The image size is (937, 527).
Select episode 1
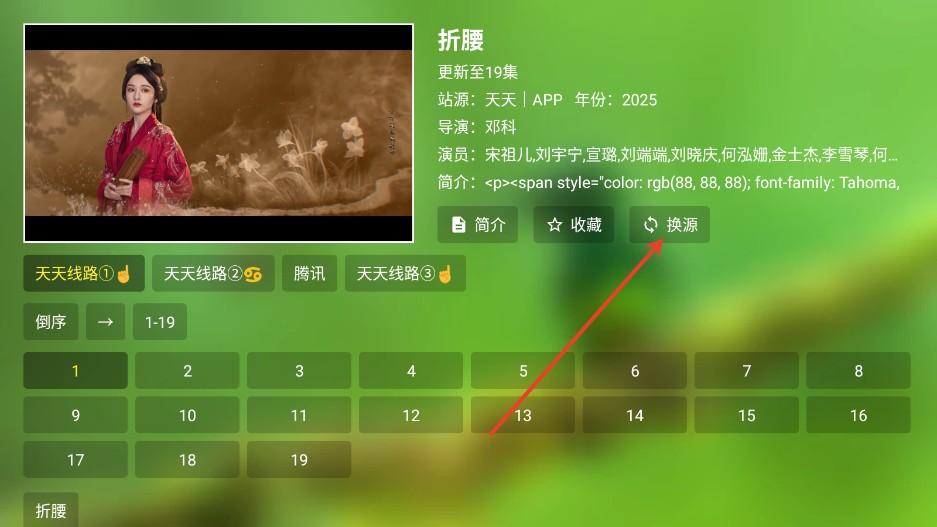tap(75, 371)
